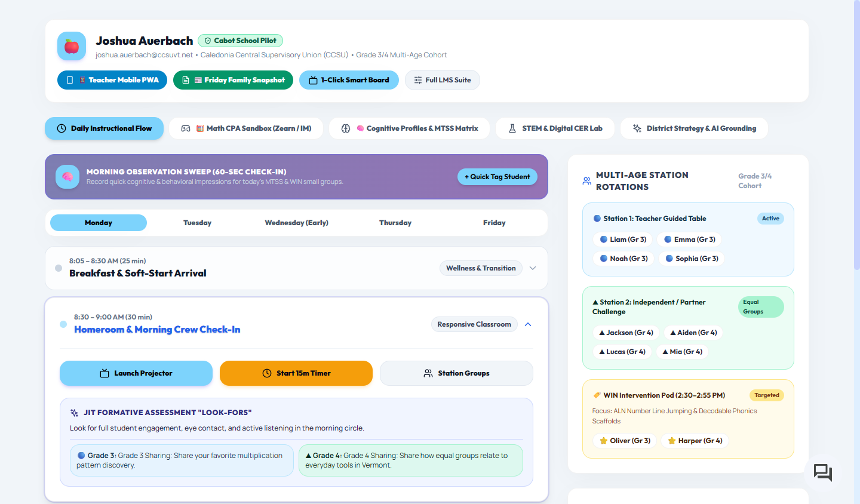Open the Full LMS Suite
The image size is (860, 504).
tap(443, 80)
